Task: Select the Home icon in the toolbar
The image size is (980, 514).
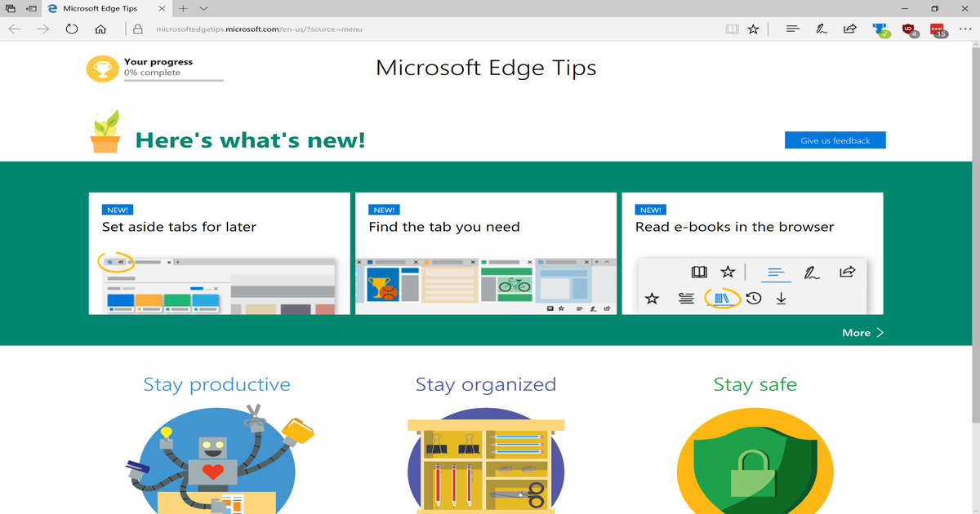Action: coord(100,29)
